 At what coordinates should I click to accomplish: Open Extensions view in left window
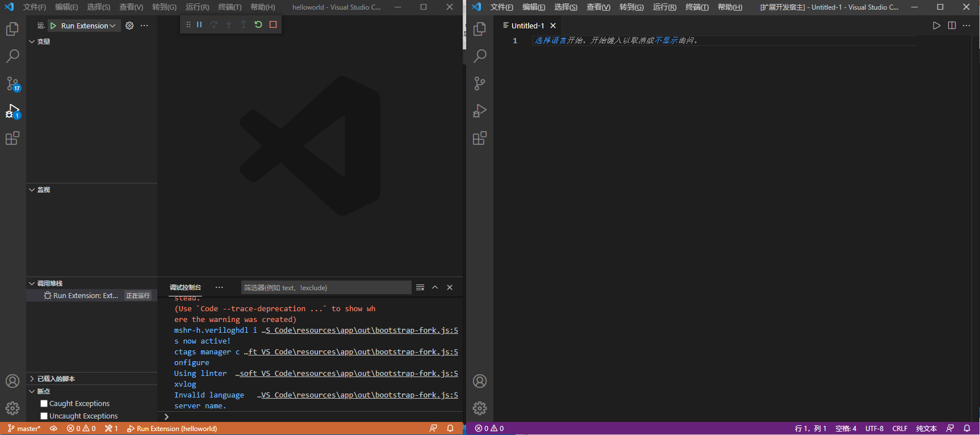(12, 139)
